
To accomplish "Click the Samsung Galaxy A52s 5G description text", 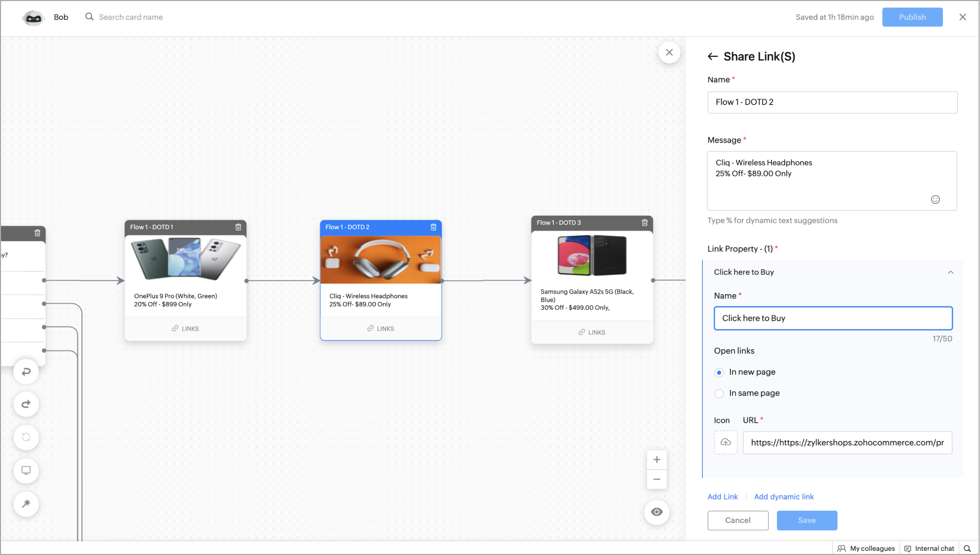I will coord(587,299).
